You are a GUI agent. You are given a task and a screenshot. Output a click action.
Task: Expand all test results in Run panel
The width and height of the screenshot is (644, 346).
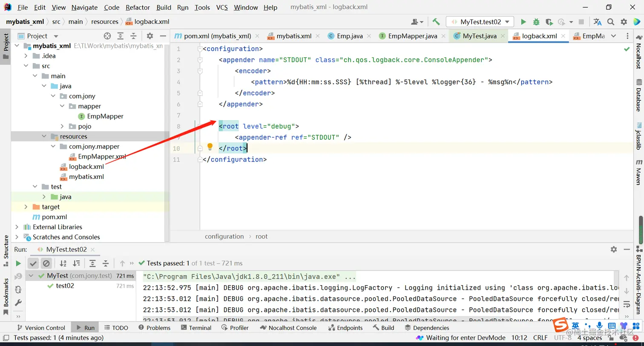(x=92, y=263)
